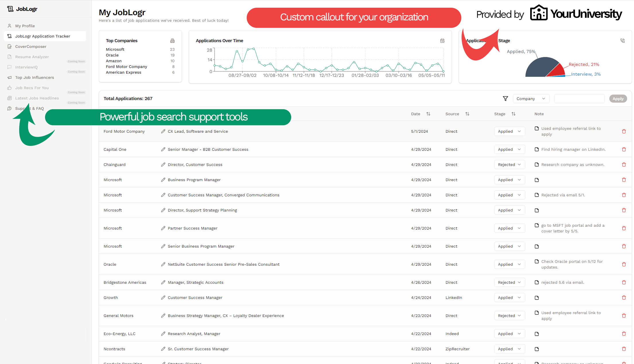Open the Company filter dropdown

(531, 99)
